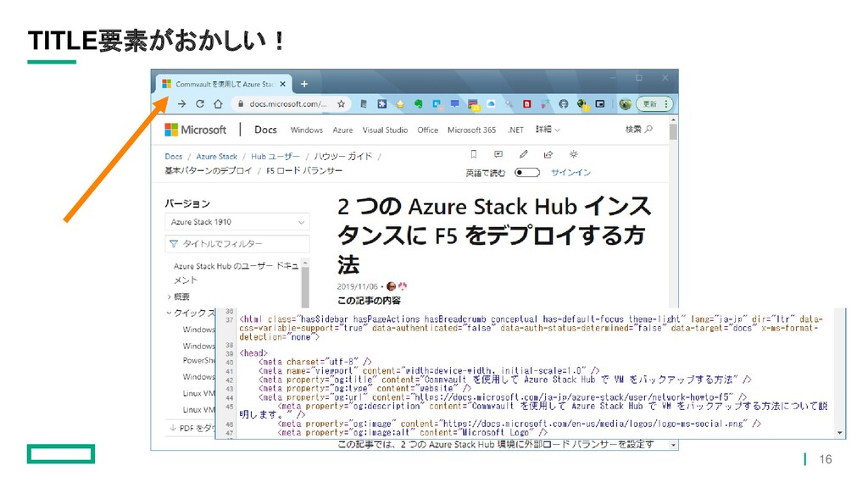
Task: Click the Hub ユーザー breadcrumb link
Action: click(x=275, y=157)
